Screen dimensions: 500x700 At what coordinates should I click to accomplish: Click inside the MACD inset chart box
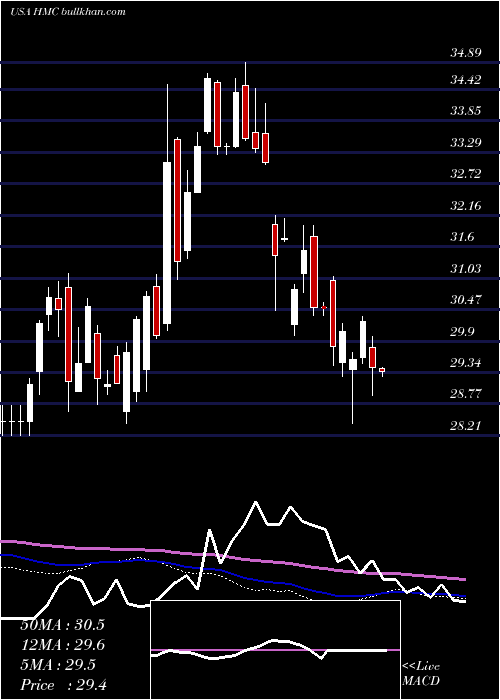pyautogui.click(x=275, y=650)
